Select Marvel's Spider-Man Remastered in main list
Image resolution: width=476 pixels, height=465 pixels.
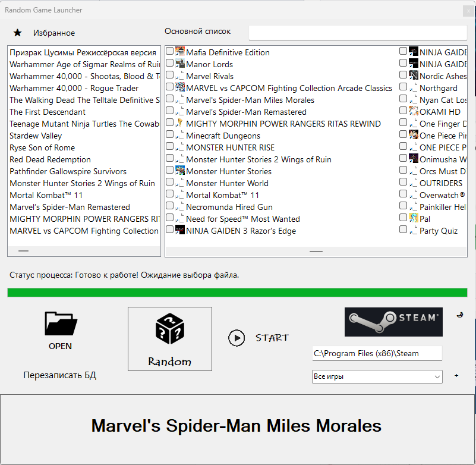pyautogui.click(x=246, y=112)
